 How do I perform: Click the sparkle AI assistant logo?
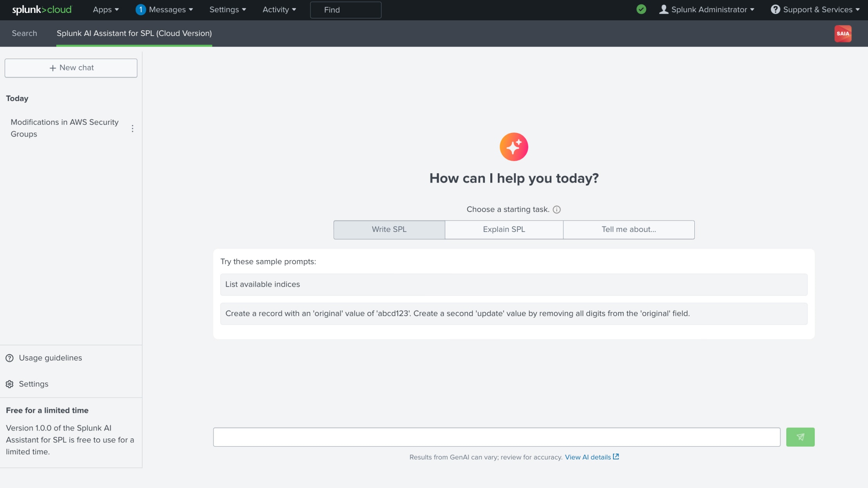514,147
